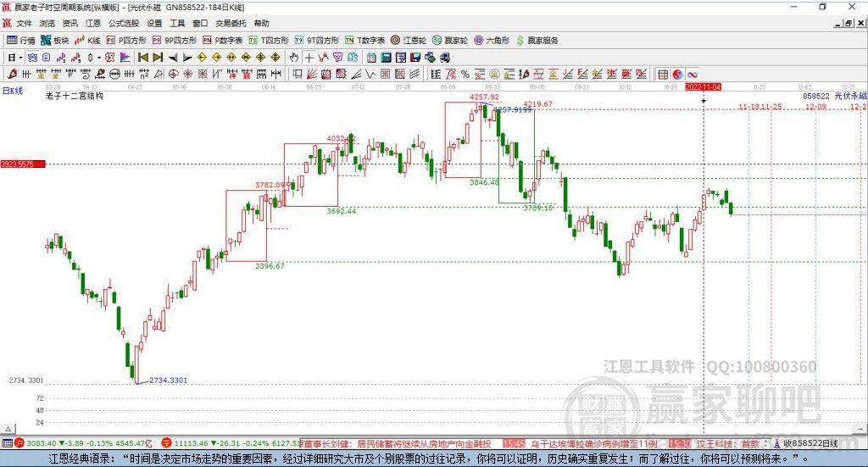This screenshot has height=467, width=868.
Task: Select the crosshair cursor tool
Action: [309, 57]
